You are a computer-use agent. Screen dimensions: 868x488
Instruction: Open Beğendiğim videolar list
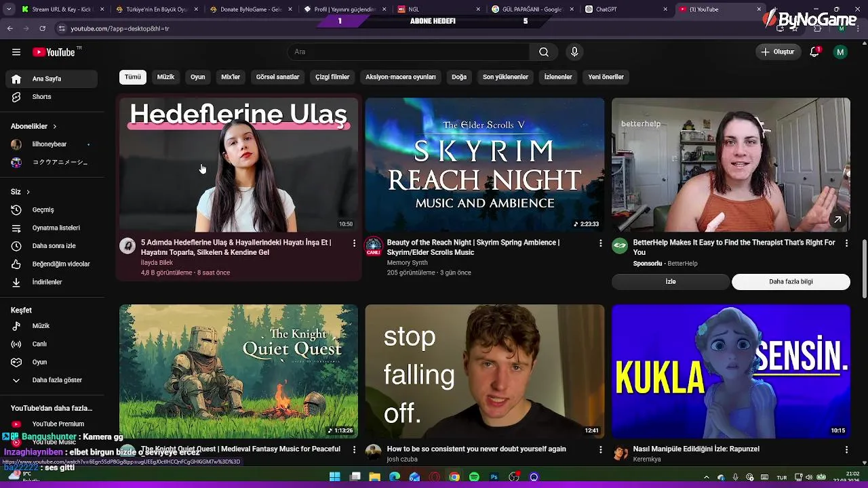[x=52, y=264]
